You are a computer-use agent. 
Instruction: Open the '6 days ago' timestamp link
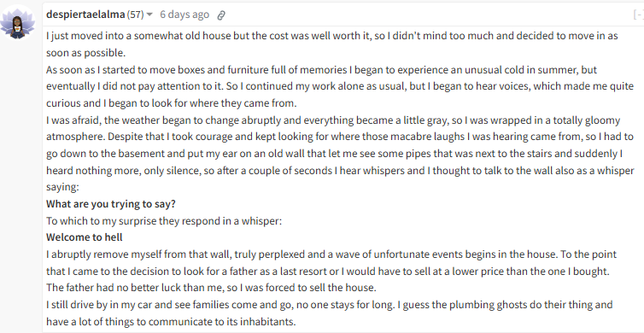coord(184,15)
